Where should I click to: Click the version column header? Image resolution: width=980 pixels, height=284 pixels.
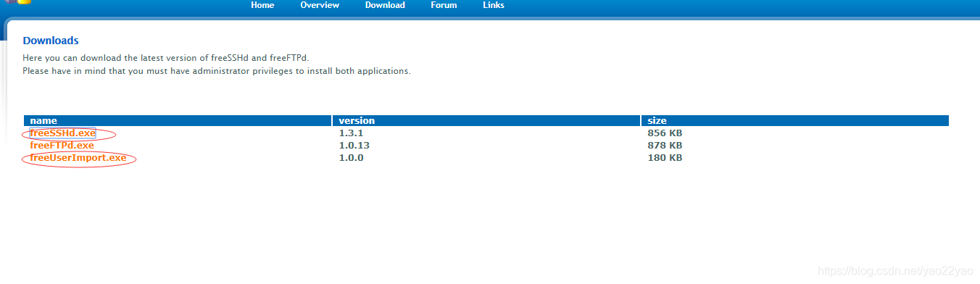pos(486,120)
